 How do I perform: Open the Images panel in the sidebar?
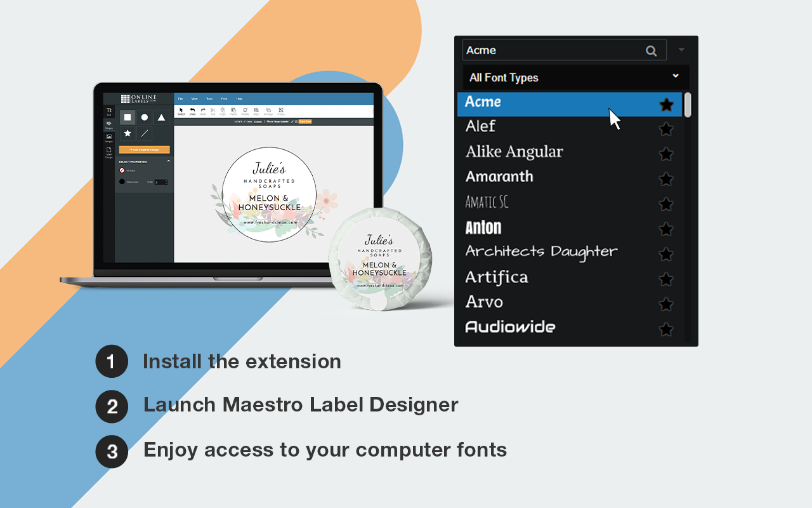coord(108,137)
